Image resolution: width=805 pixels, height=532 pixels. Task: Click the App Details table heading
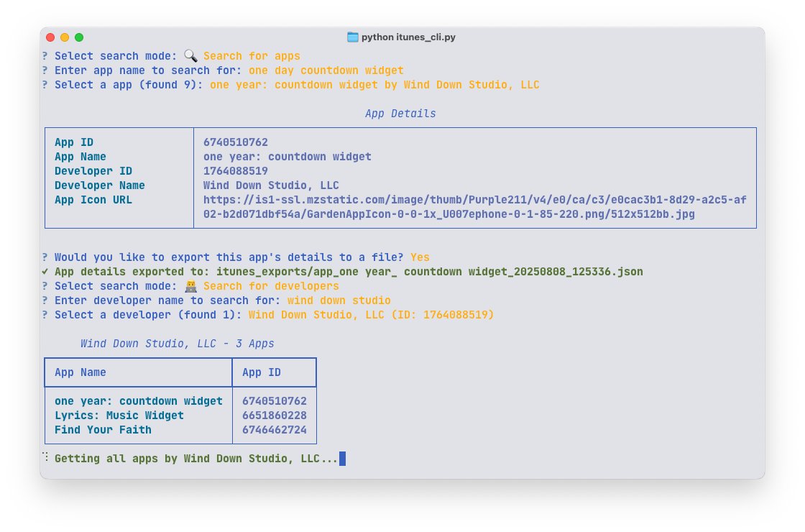[400, 114]
